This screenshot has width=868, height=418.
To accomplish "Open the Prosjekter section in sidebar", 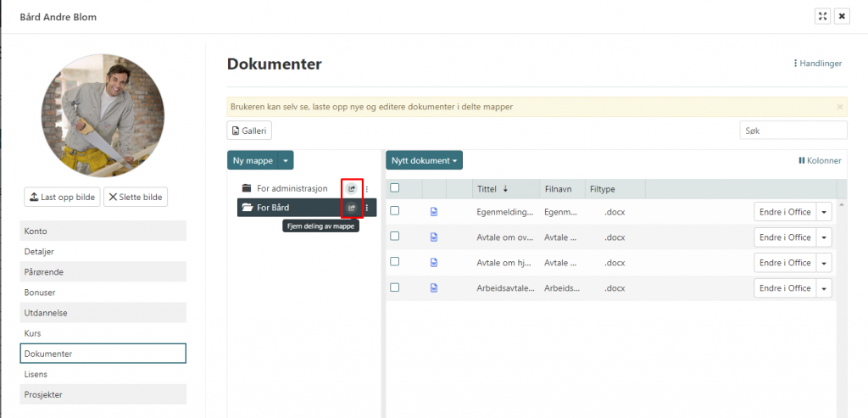I will click(x=103, y=394).
